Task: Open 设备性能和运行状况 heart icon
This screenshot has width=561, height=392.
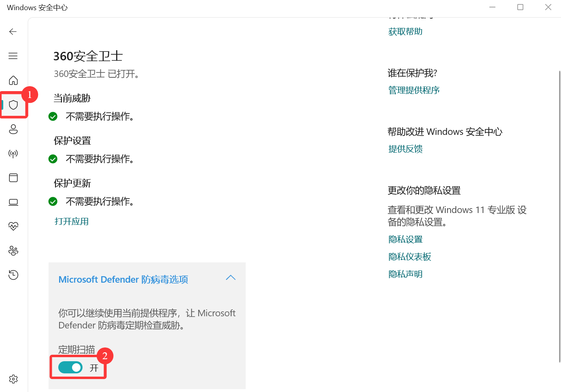Action: pos(13,226)
